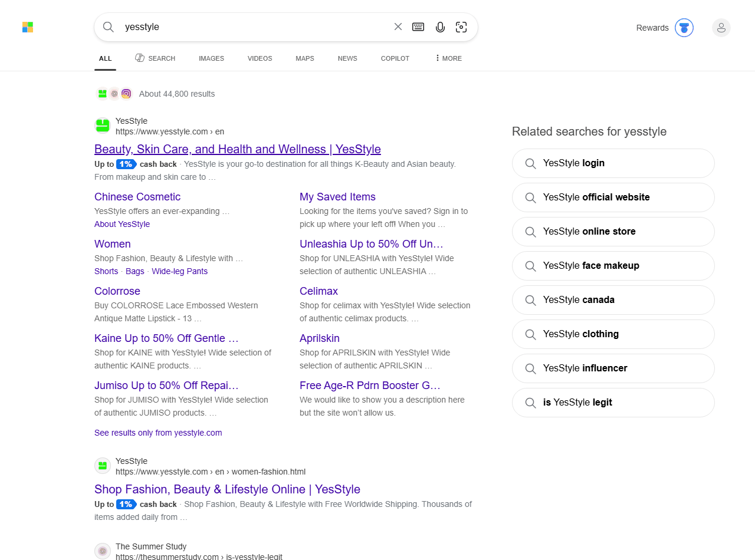Click the Rewards text label
This screenshot has height=560, width=755.
click(x=652, y=28)
